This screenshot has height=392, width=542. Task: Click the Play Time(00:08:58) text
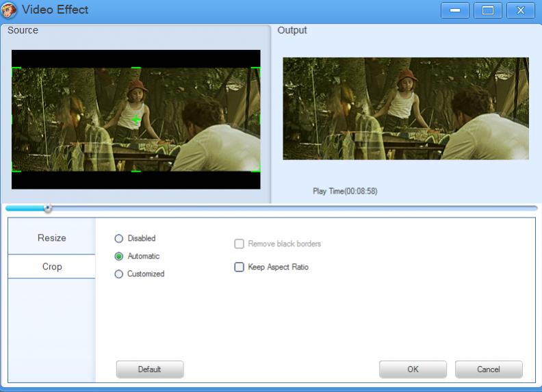point(345,191)
